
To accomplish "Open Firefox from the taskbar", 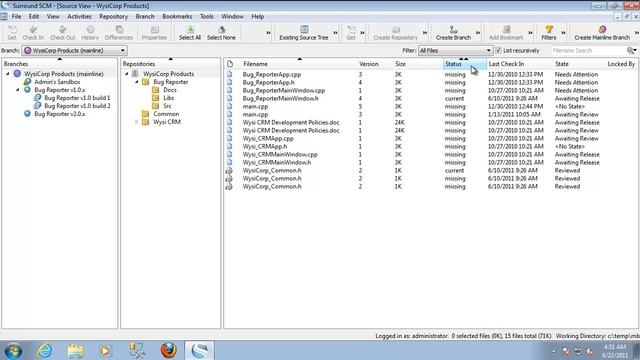I will click(168, 351).
